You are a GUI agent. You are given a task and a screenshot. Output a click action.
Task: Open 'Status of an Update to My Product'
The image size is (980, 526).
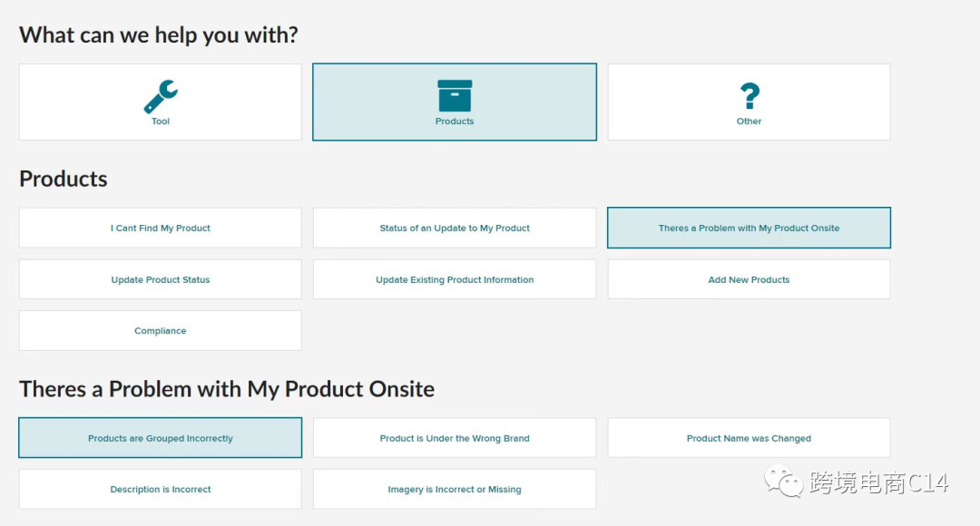click(455, 229)
